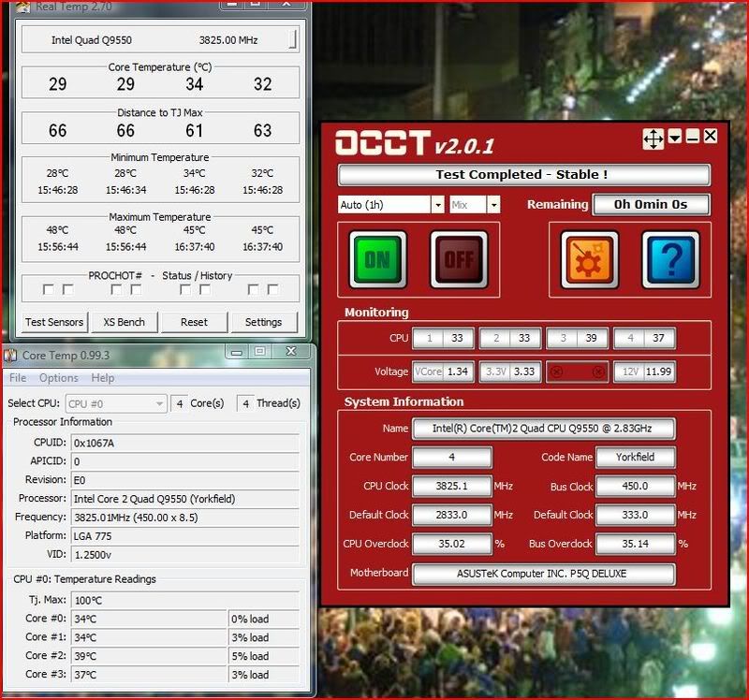749x700 pixels.
Task: Toggle the first PROCHOT checkbox for core one
Action: 48,289
